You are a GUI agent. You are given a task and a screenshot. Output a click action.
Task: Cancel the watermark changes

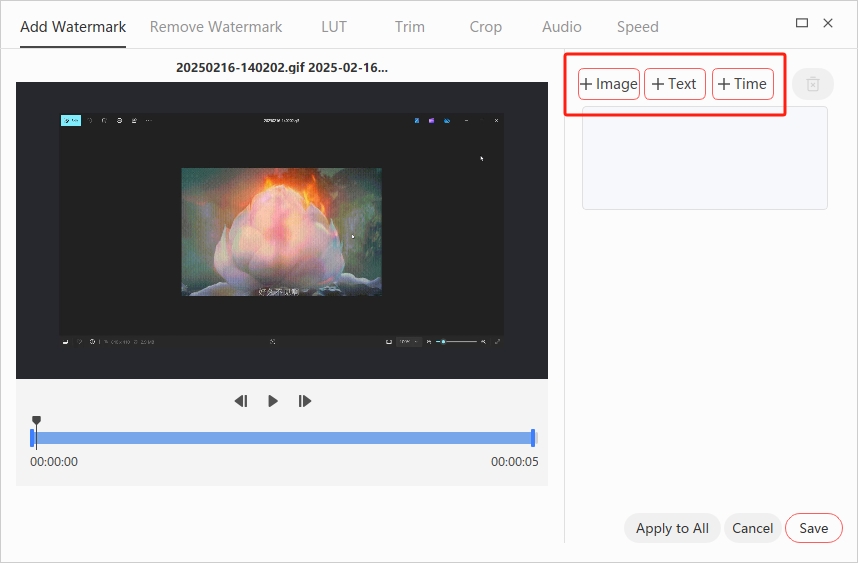click(752, 528)
